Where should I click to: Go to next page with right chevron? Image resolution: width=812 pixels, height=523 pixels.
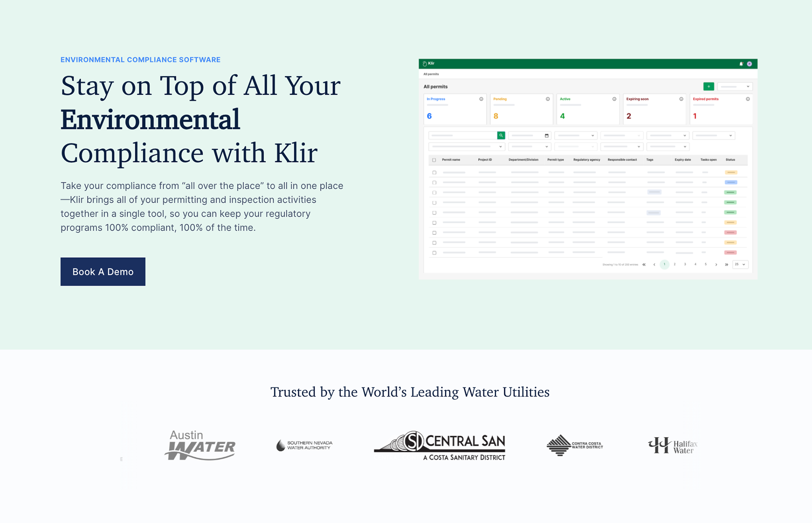(716, 264)
